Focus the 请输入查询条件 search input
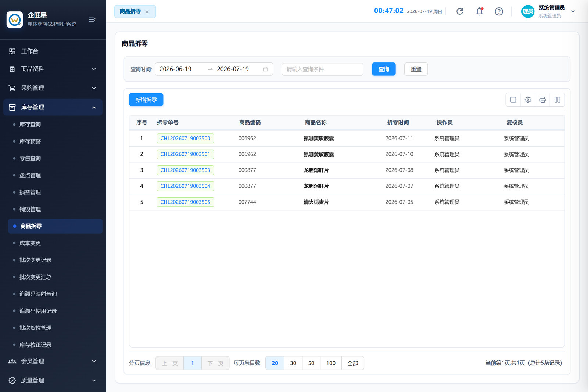This screenshot has height=392, width=588. 323,69
